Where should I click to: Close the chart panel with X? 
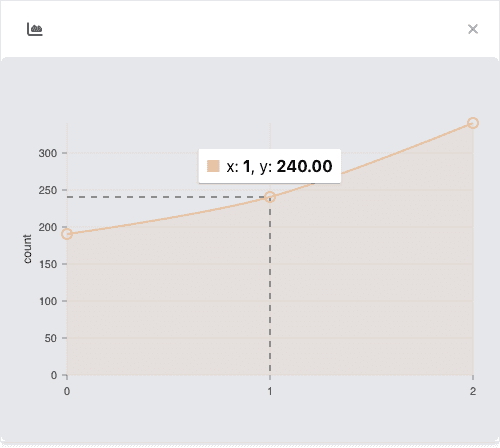473,29
